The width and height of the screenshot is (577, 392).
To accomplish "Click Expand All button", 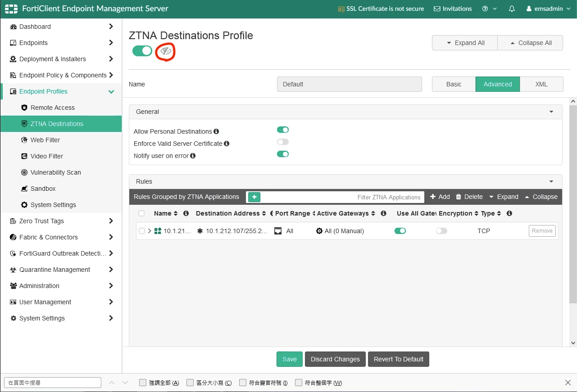I will [x=465, y=43].
